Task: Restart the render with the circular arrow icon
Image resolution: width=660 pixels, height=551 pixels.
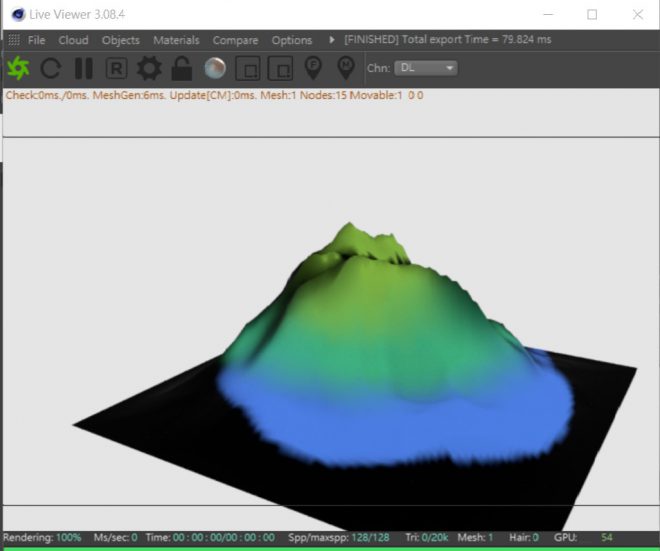Action: pyautogui.click(x=51, y=68)
